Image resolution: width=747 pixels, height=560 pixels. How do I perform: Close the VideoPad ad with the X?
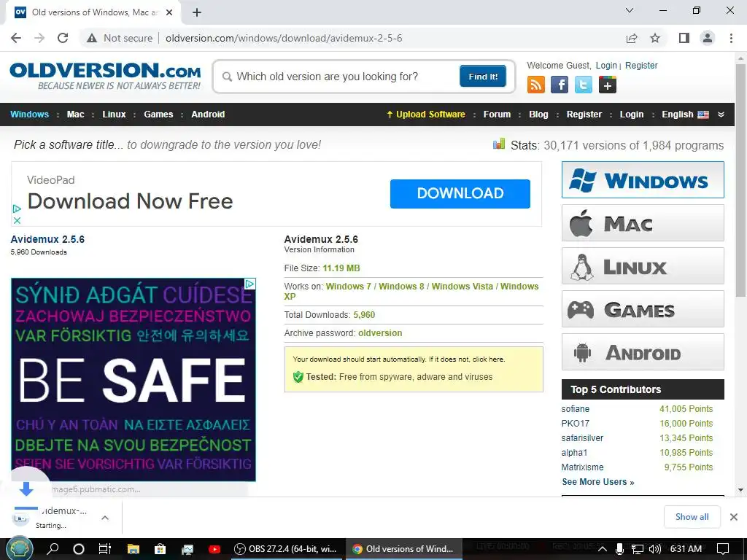(17, 220)
